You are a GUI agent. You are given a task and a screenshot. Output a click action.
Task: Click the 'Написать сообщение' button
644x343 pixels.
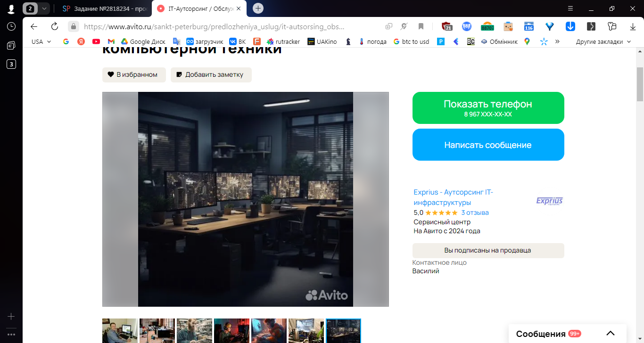tap(488, 145)
